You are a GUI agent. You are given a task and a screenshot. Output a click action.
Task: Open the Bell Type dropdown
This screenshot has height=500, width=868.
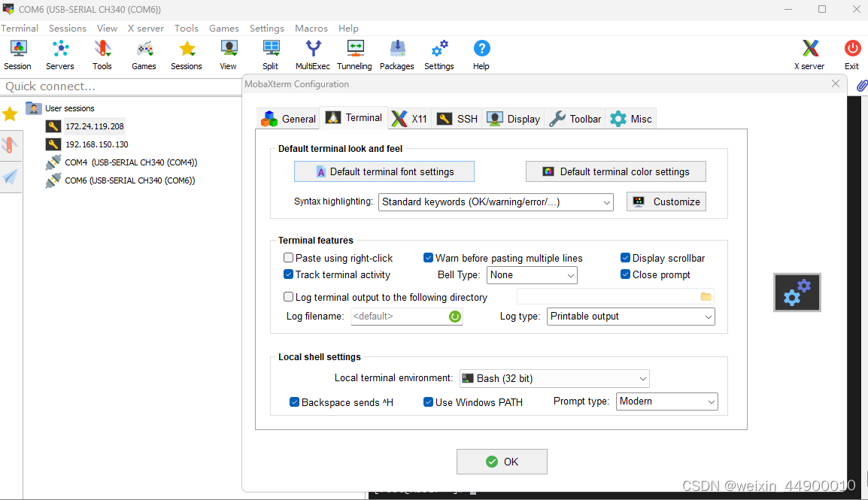click(x=532, y=275)
